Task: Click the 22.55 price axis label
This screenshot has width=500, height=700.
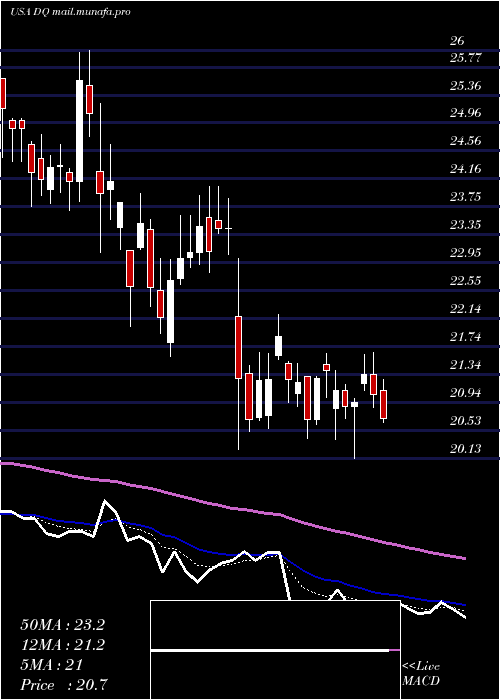Action: coord(467,280)
